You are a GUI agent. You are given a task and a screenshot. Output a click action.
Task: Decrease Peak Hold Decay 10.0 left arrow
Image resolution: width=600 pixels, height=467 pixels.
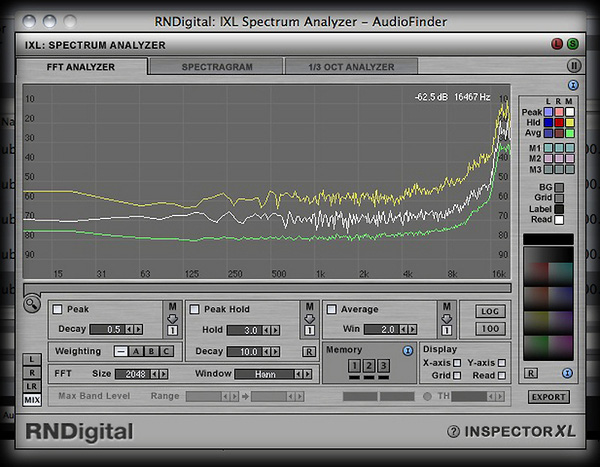[x=267, y=351]
